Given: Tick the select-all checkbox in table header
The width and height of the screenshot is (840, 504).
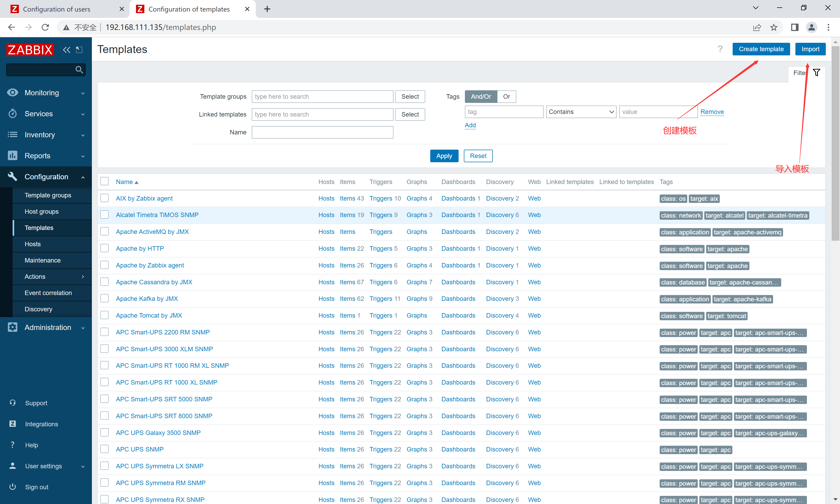Looking at the screenshot, I should tap(104, 181).
